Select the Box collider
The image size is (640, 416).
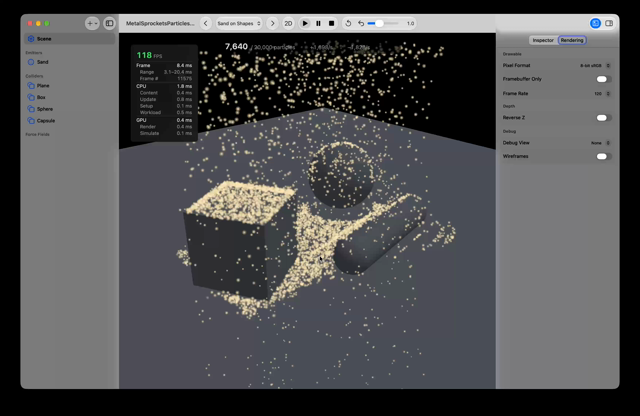tap(69, 97)
